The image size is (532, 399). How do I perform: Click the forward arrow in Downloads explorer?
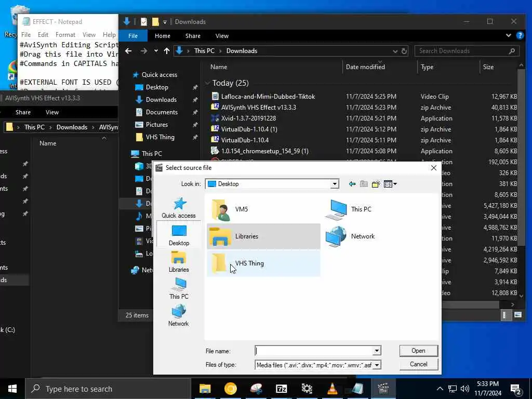pyautogui.click(x=144, y=51)
